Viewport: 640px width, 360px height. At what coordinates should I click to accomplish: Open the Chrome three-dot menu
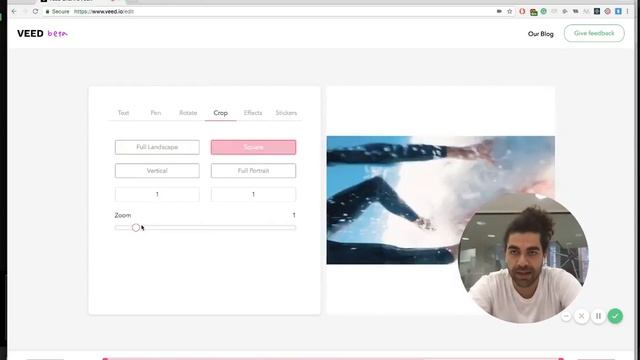point(628,11)
